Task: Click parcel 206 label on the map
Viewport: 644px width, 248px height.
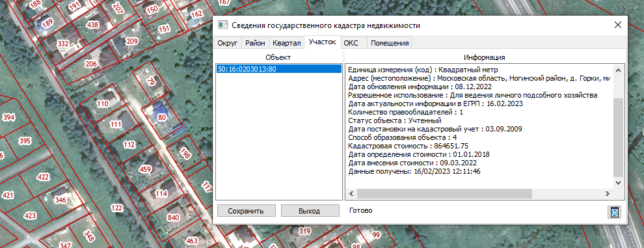Action: 91,64
